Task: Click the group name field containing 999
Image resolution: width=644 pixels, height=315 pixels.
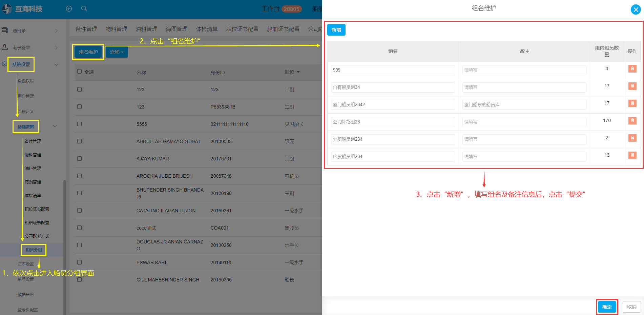Action: point(393,70)
